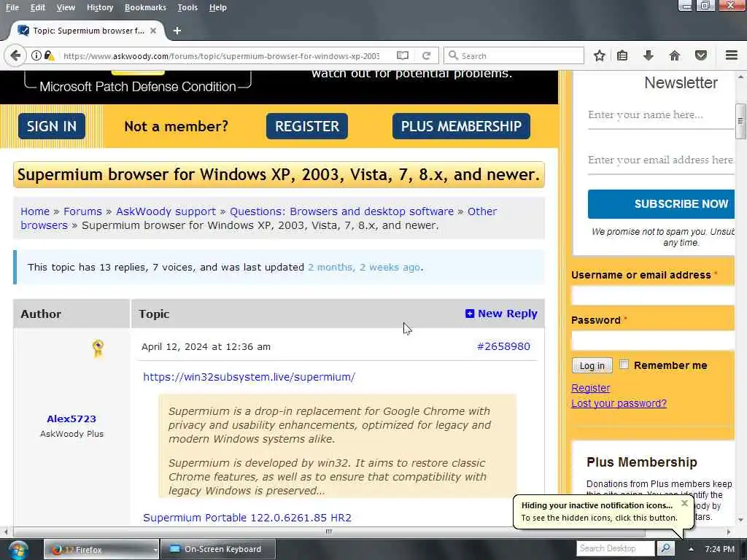The image size is (747, 560).
Task: Open Other browsers breadcrumb link
Action: 482,211
